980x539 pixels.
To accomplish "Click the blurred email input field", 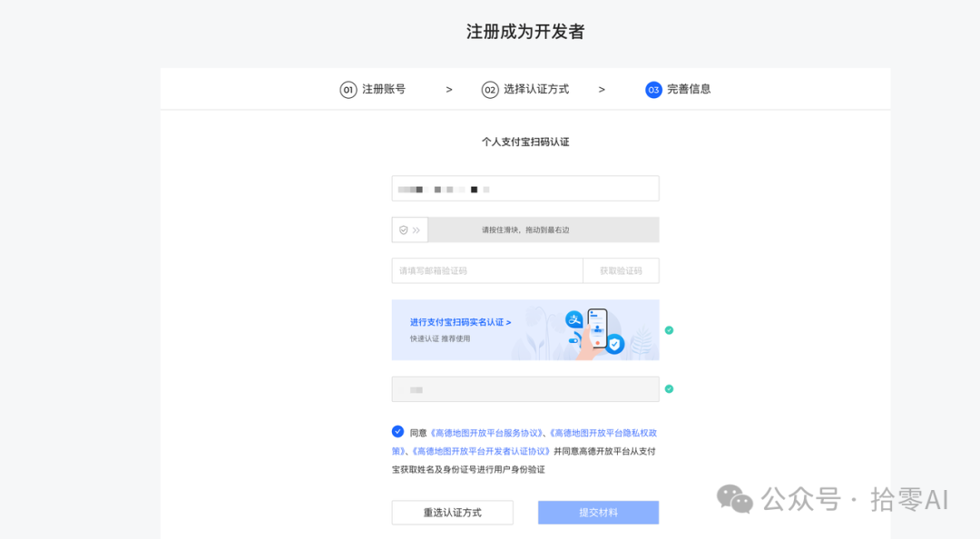I will (x=525, y=188).
